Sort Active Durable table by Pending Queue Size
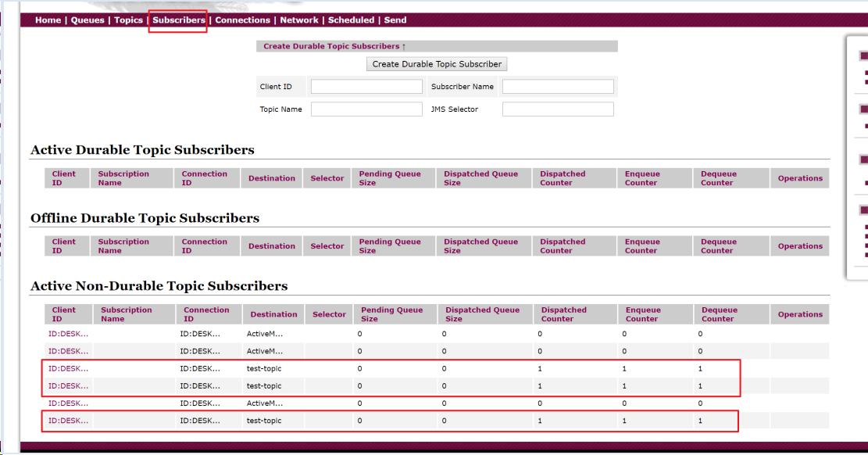 click(394, 178)
